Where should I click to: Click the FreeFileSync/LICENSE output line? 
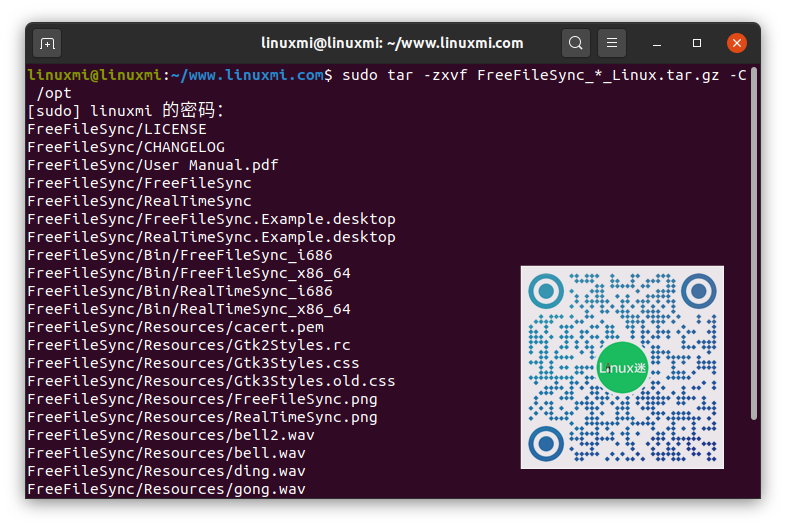click(117, 129)
